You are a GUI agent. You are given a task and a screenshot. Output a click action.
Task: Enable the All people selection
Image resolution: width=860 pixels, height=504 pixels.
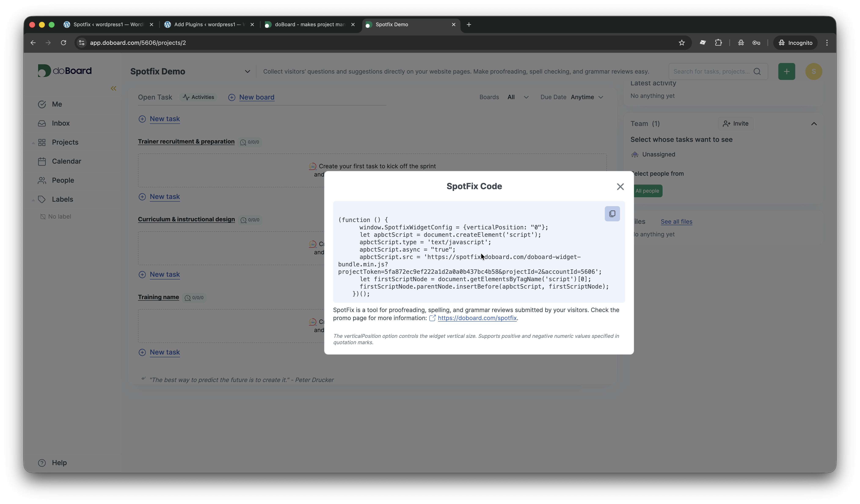pos(647,191)
